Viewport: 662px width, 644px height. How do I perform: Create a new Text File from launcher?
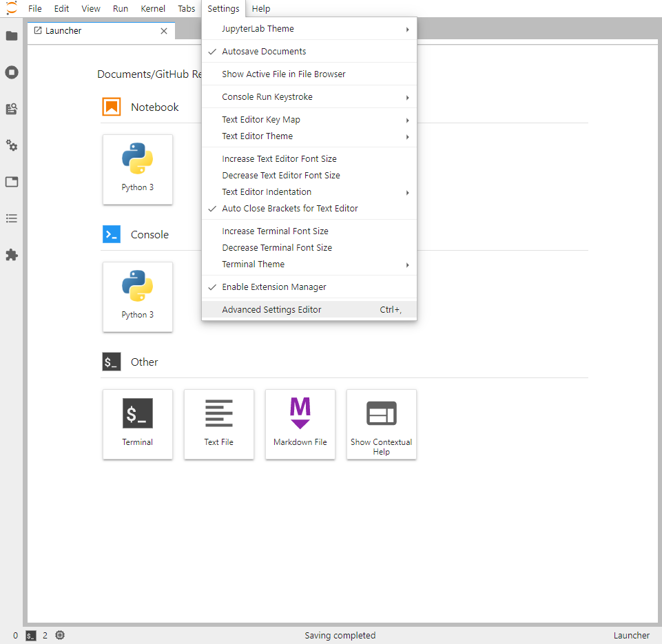(x=218, y=424)
